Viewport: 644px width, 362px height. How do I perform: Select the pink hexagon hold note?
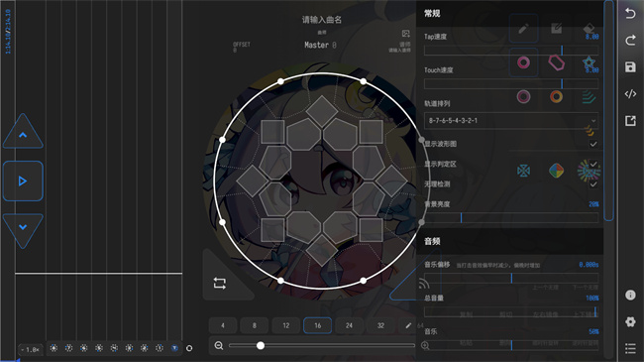point(556,62)
